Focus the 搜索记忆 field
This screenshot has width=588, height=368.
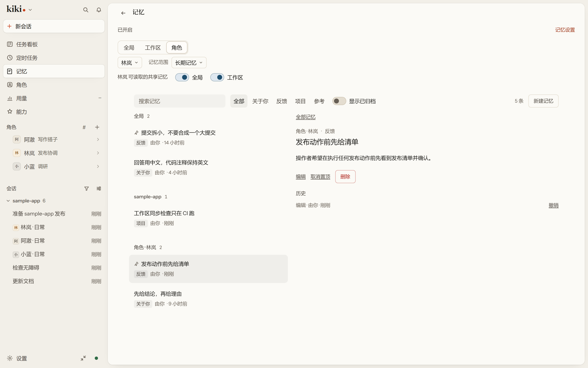coord(179,101)
